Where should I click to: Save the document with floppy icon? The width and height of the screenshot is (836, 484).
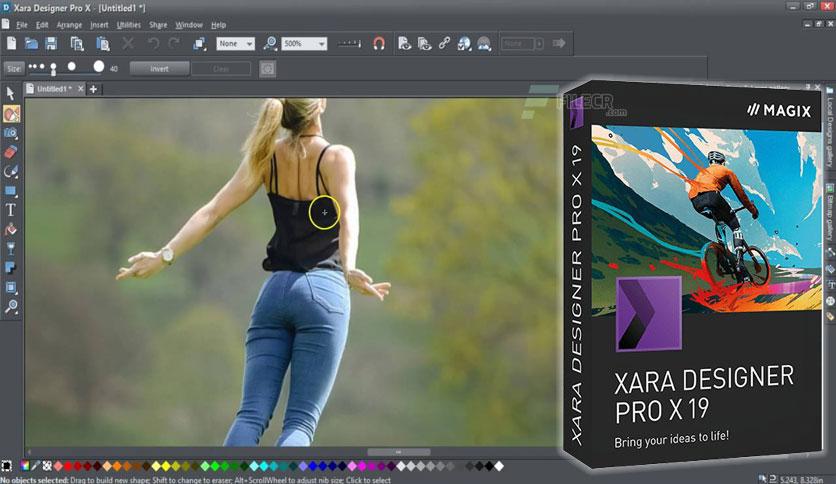(51, 43)
